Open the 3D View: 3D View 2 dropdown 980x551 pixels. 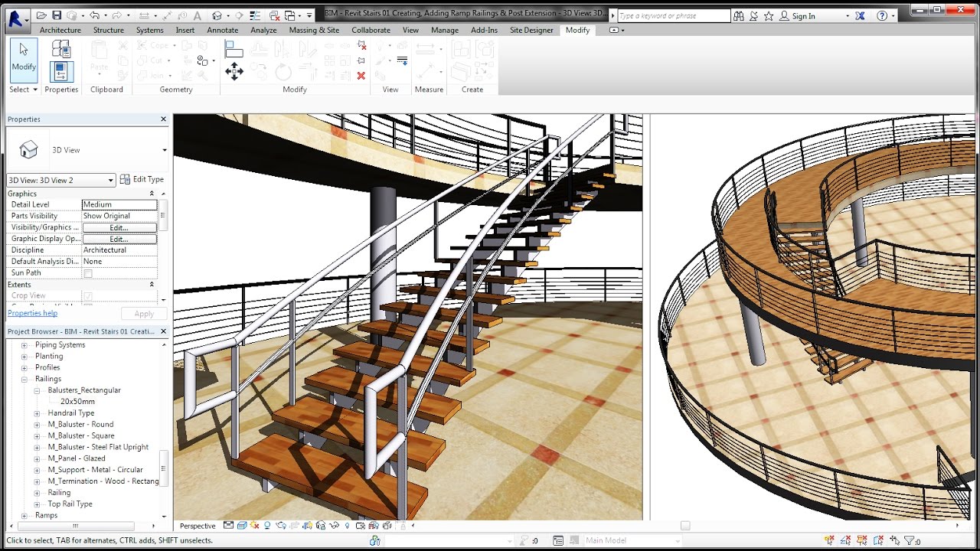click(61, 181)
